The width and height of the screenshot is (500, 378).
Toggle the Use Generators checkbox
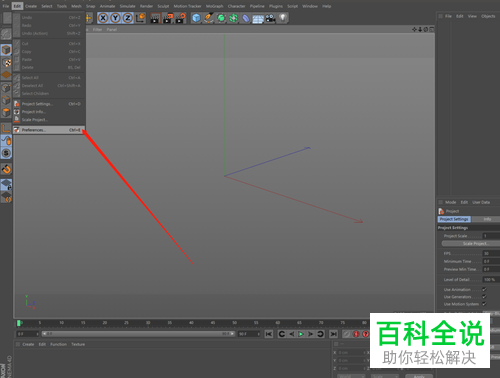484,297
